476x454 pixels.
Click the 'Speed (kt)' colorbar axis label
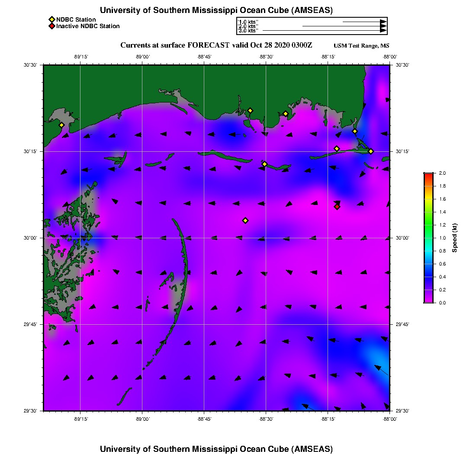(x=454, y=238)
